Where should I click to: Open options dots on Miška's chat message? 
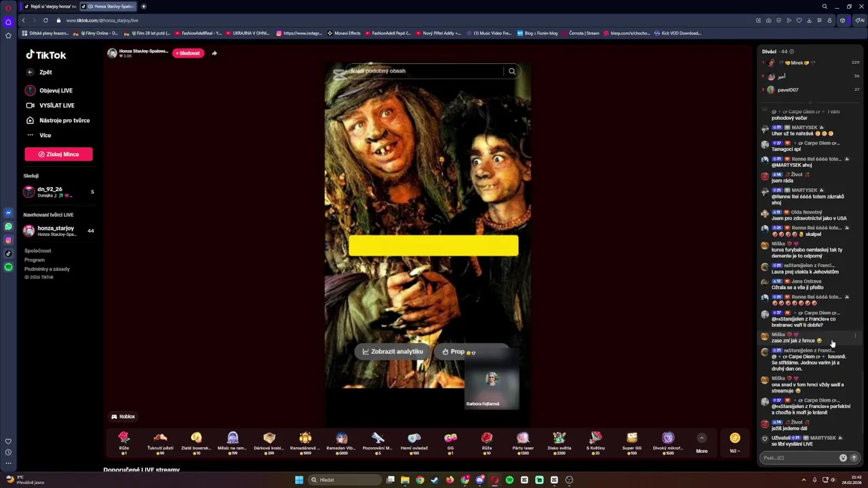tap(855, 335)
